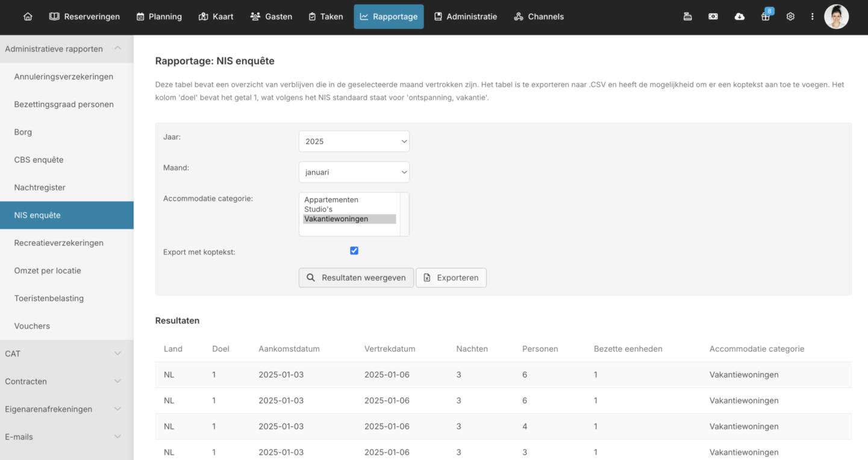The height and width of the screenshot is (460, 868).
Task: Open the gift icon with notification badge
Action: pos(765,17)
